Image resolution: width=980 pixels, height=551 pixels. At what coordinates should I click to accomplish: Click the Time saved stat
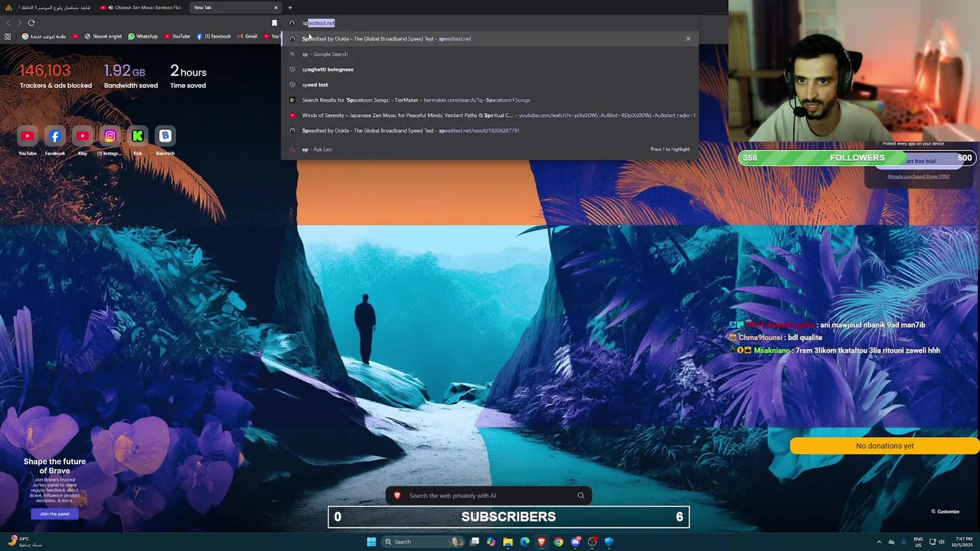(x=188, y=77)
